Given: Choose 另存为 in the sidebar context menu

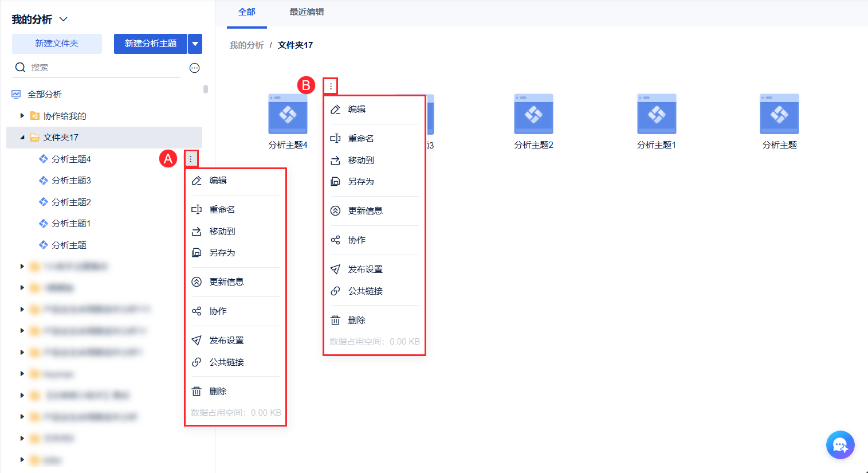Looking at the screenshot, I should [x=235, y=253].
